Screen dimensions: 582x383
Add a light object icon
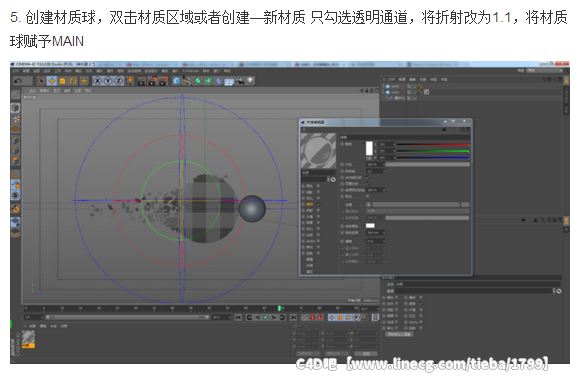point(250,81)
